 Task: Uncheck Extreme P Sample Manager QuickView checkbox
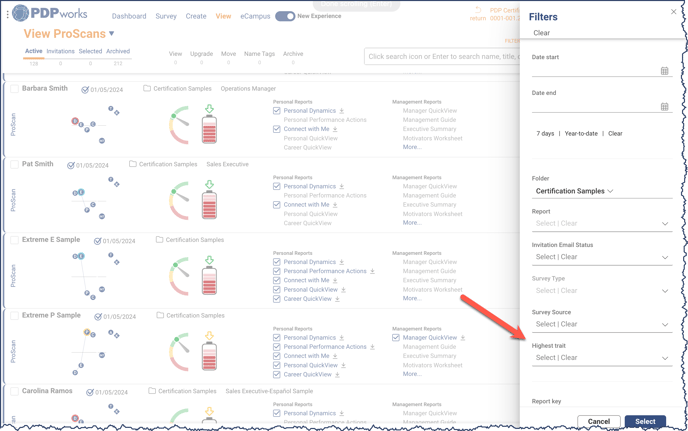(396, 338)
